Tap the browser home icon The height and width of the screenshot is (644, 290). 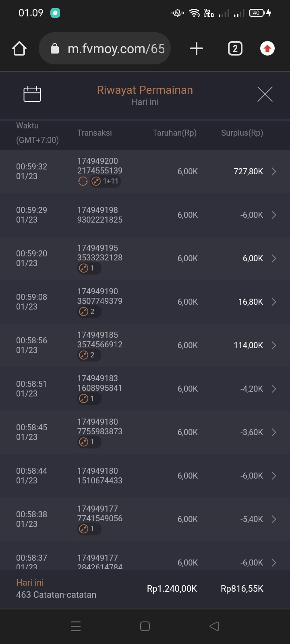pos(19,49)
